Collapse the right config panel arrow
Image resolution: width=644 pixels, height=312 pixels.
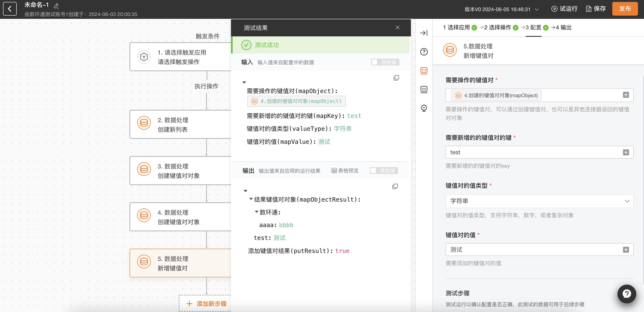point(424,33)
